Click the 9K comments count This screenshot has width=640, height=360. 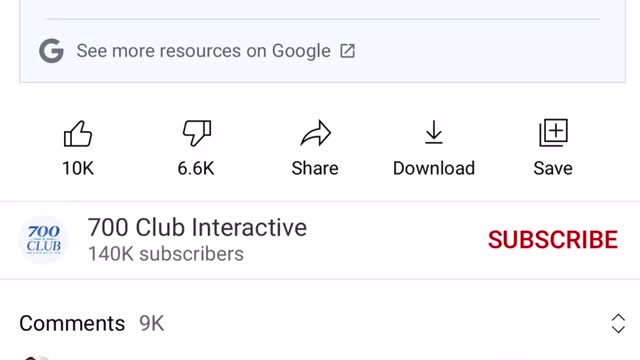click(x=151, y=324)
